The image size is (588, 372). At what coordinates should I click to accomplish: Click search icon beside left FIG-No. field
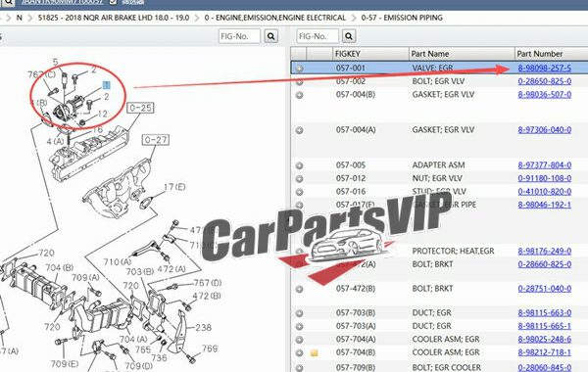tap(271, 36)
